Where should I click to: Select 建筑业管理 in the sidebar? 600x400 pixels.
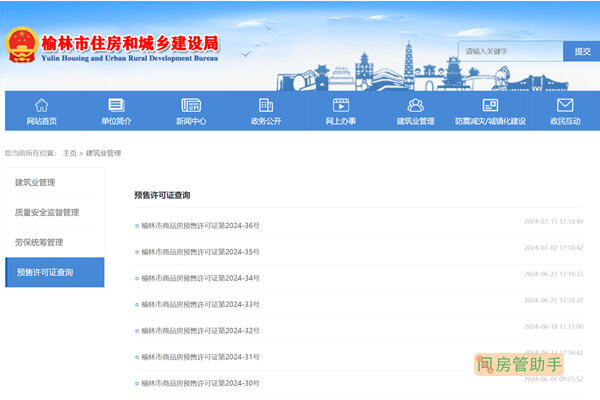[35, 182]
